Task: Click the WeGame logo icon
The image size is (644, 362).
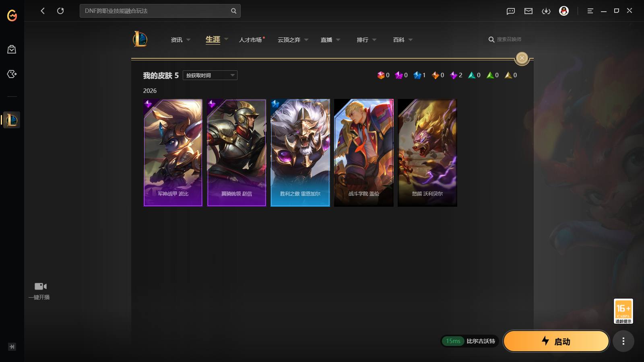Action: click(12, 15)
